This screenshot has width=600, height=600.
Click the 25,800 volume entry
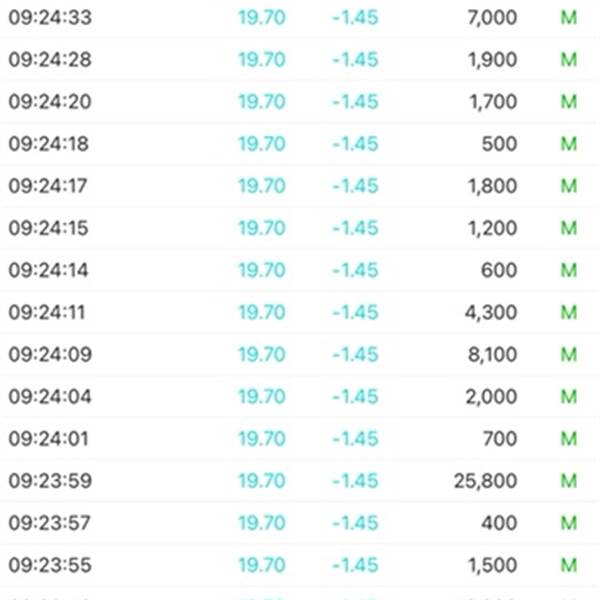point(486,481)
